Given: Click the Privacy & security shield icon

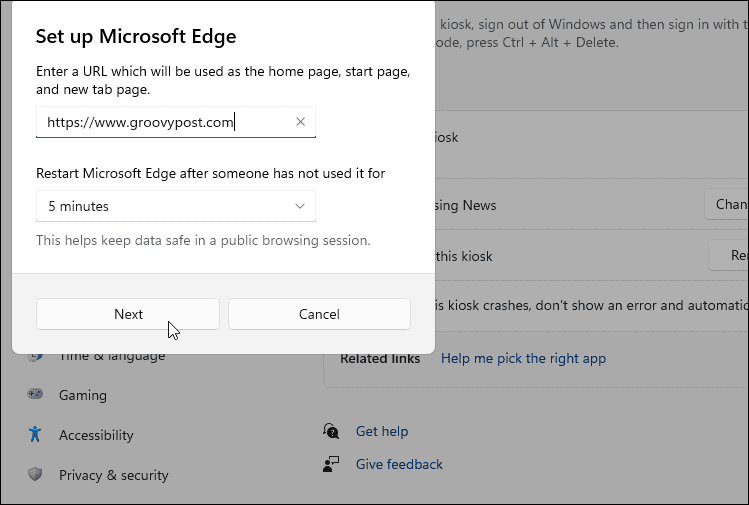Looking at the screenshot, I should tap(36, 474).
